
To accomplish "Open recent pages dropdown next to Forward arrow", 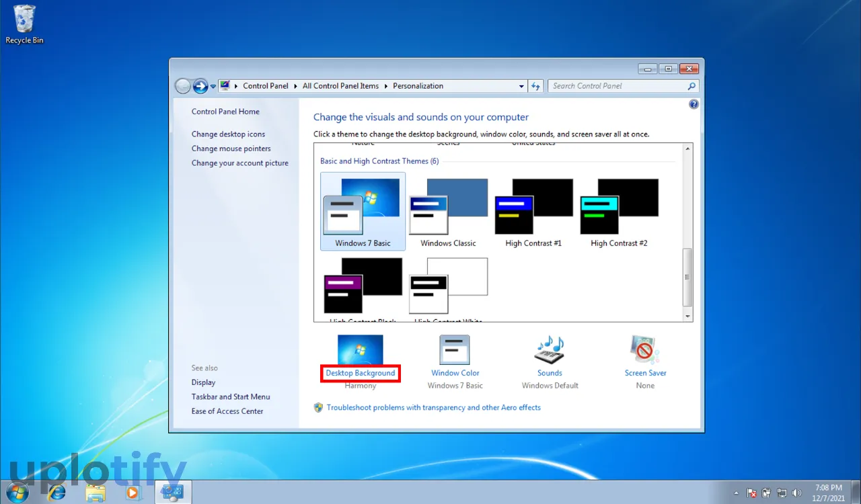I will tap(213, 87).
